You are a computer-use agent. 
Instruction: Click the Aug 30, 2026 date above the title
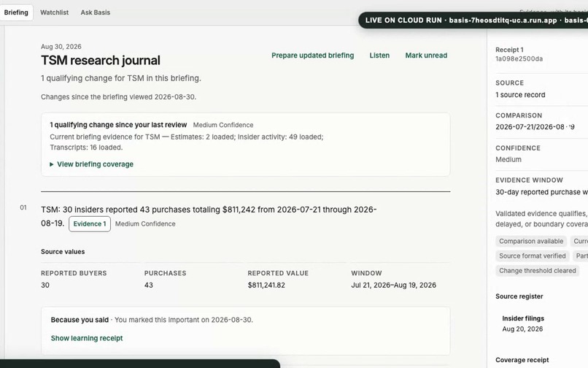(x=61, y=47)
